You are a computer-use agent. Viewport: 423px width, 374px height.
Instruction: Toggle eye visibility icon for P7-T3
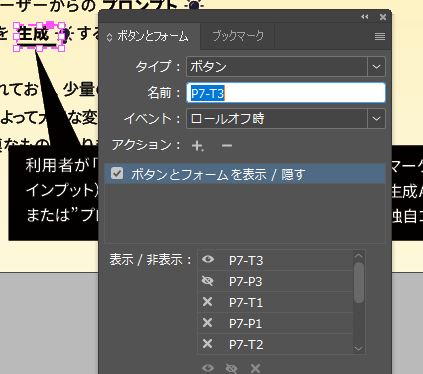pos(208,259)
